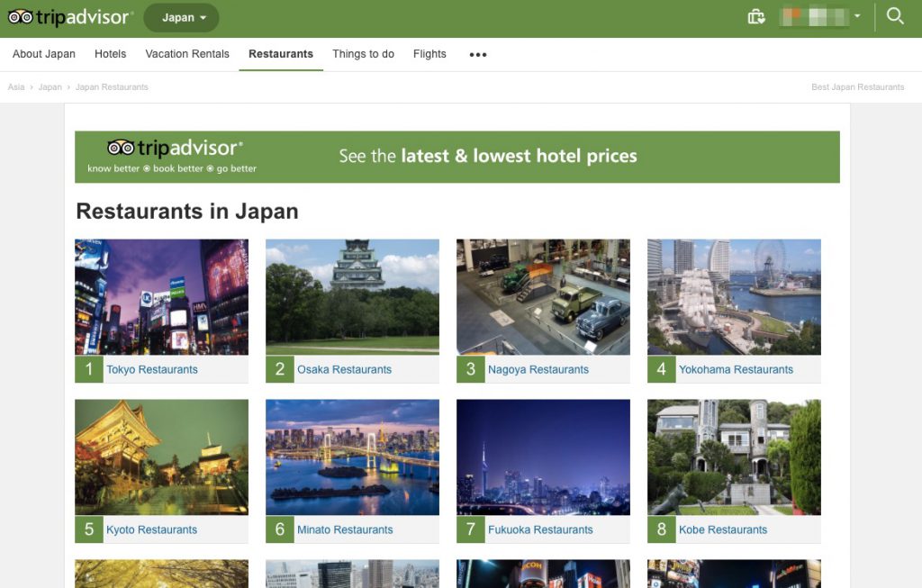Open the three-dot more menu
The width and height of the screenshot is (922, 588).
tap(477, 55)
